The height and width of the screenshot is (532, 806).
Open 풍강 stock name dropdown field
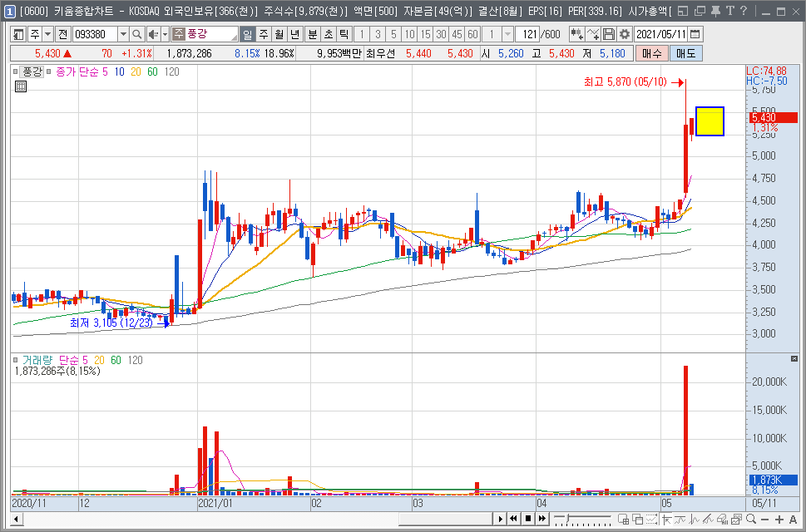pyautogui.click(x=205, y=34)
